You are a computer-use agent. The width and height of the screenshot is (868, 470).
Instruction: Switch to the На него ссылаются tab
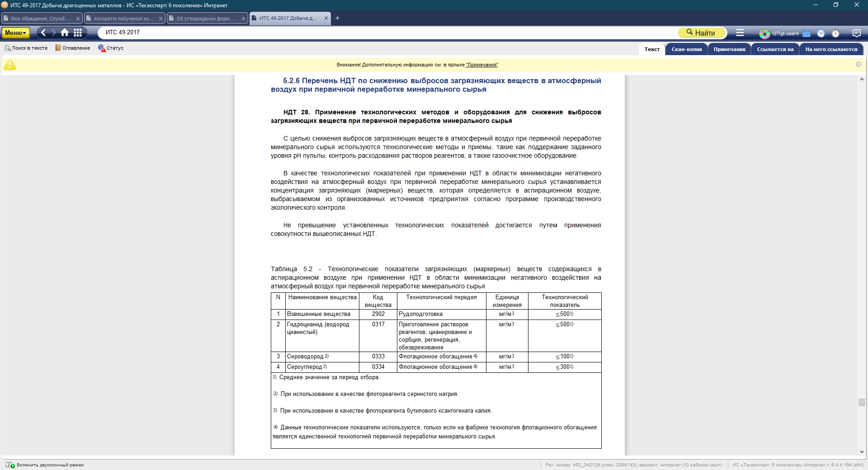831,49
